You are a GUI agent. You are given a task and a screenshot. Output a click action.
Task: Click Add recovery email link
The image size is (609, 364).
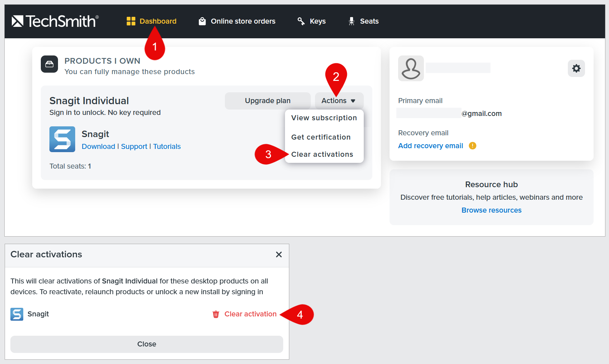tap(431, 146)
